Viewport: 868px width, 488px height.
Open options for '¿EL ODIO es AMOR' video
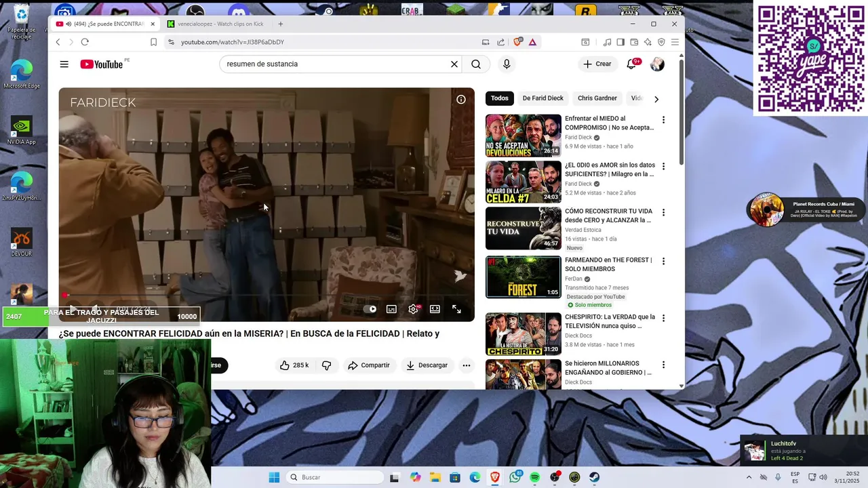coord(663,166)
